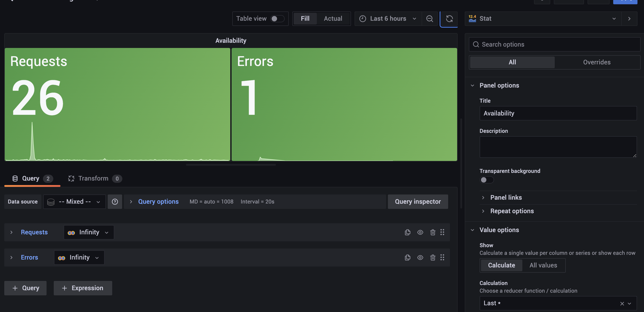Enable the Table view toggle
Image resolution: width=644 pixels, height=312 pixels.
[x=277, y=18]
